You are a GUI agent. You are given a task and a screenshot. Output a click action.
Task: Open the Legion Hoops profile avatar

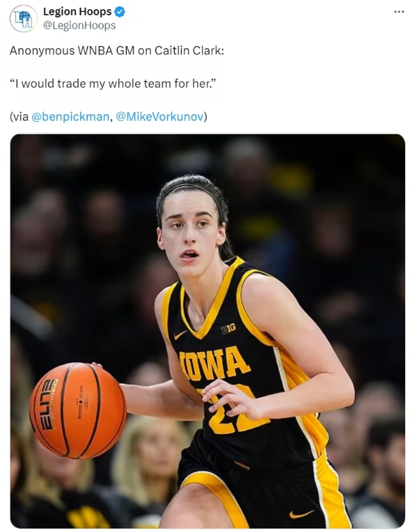[23, 19]
